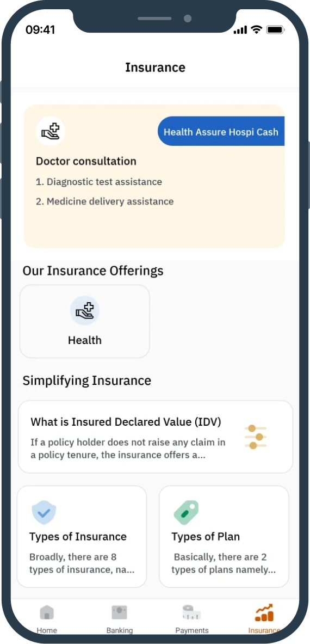Open the Health insurance offering card
This screenshot has width=310, height=644.
(x=84, y=321)
